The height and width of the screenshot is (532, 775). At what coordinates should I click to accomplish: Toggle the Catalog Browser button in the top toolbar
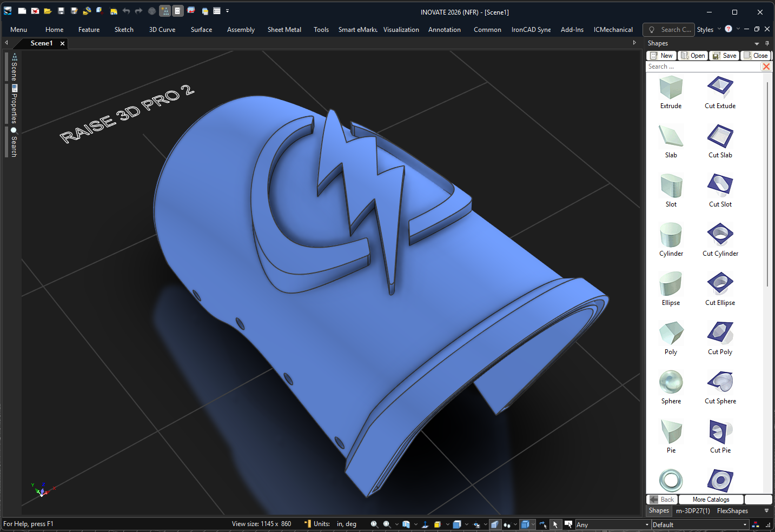tap(178, 11)
